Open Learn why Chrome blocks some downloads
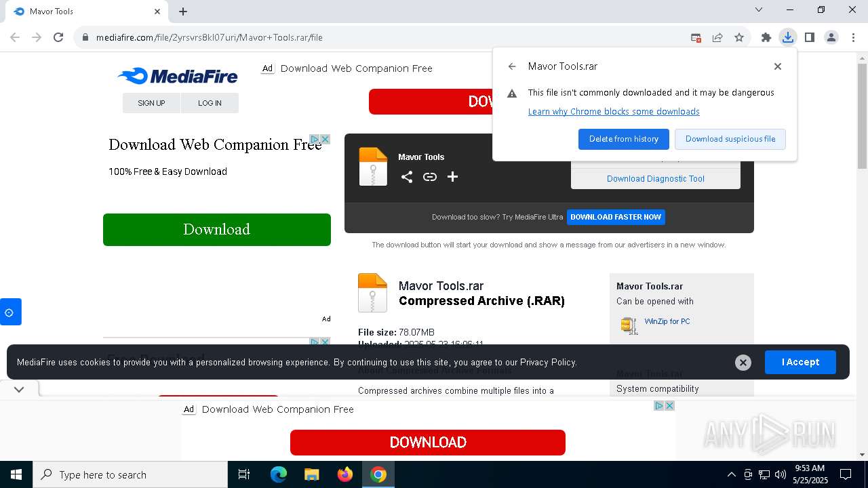Screen dimensions: 868x488 pos(614,112)
